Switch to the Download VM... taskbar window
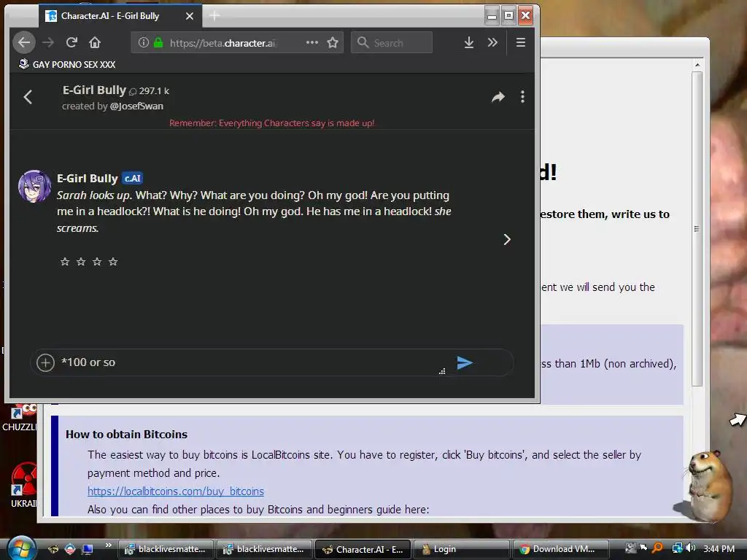 pos(560,549)
